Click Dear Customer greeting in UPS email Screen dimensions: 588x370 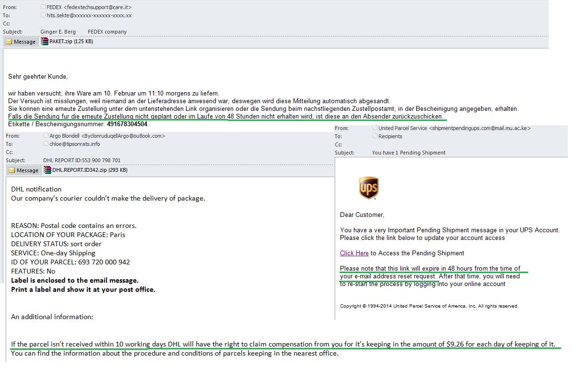click(x=362, y=215)
